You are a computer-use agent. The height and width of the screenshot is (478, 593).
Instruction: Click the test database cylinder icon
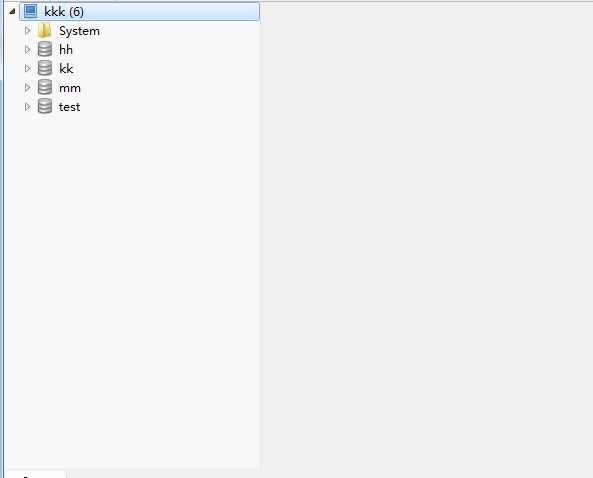pos(45,106)
